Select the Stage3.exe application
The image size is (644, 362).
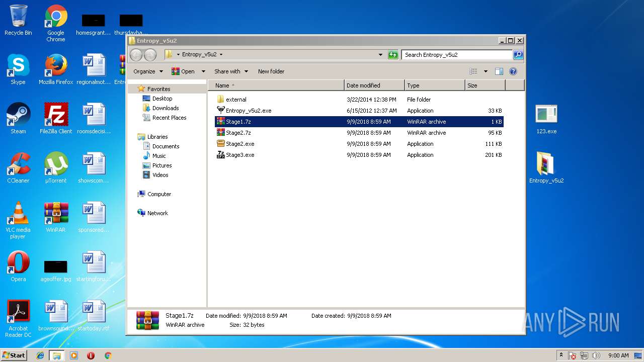pyautogui.click(x=359, y=155)
